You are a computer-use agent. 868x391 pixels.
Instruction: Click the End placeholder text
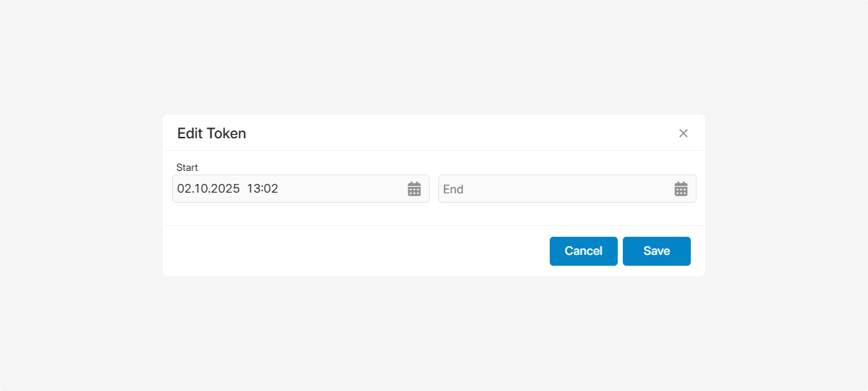click(454, 189)
